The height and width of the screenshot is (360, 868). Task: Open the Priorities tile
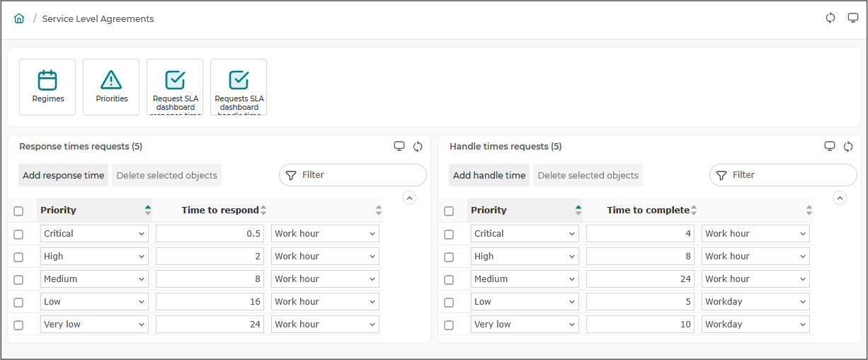pyautogui.click(x=111, y=87)
